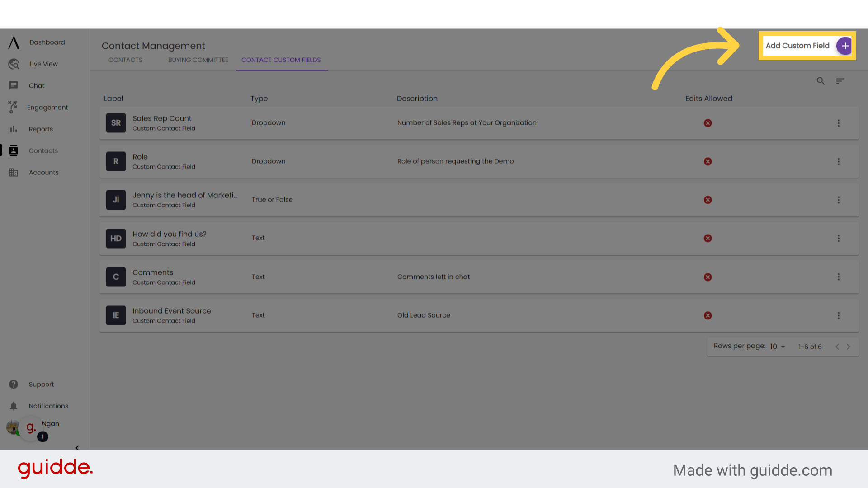
Task: Select the Contacts sidebar icon
Action: click(x=14, y=151)
